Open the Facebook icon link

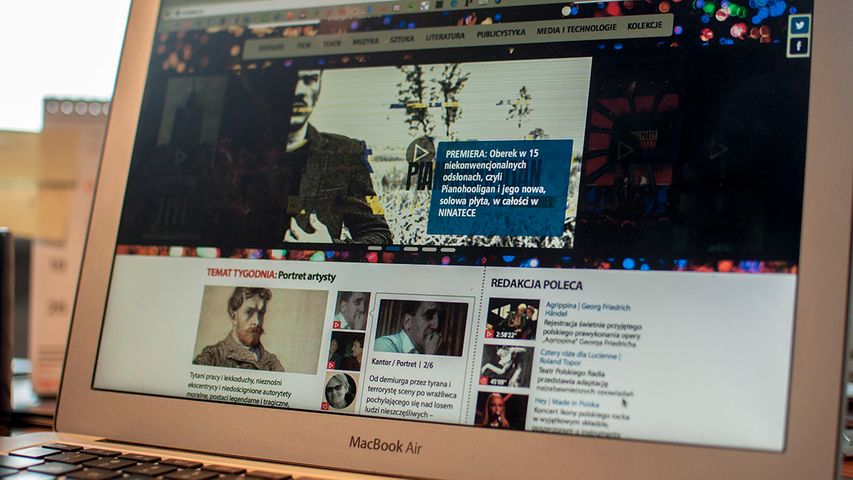pyautogui.click(x=798, y=46)
